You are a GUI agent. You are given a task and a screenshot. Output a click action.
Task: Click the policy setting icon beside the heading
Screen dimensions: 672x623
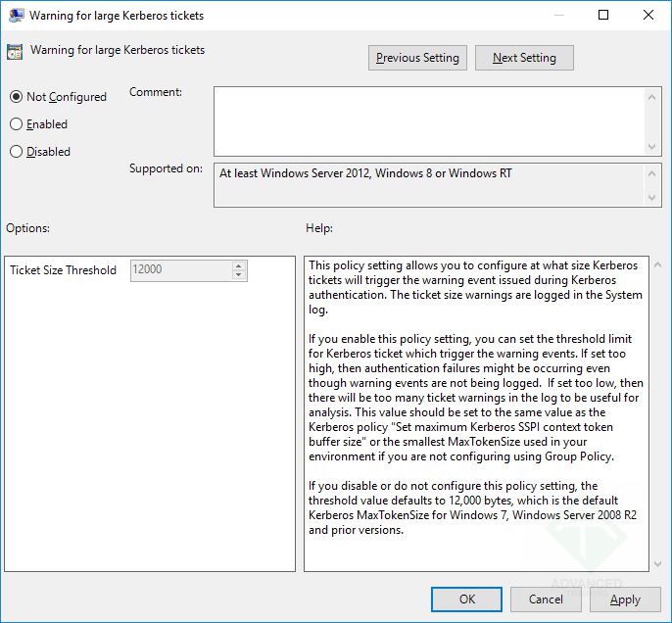[x=15, y=52]
